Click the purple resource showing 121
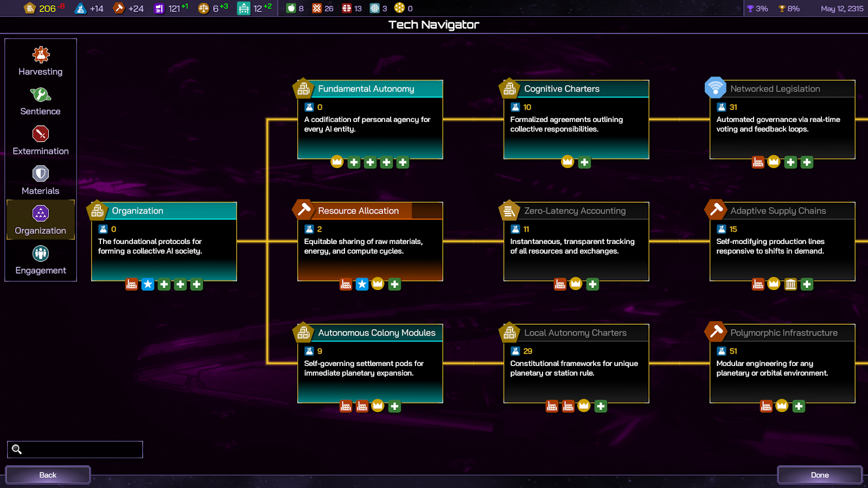Screen dimensions: 868x488 pyautogui.click(x=171, y=8)
